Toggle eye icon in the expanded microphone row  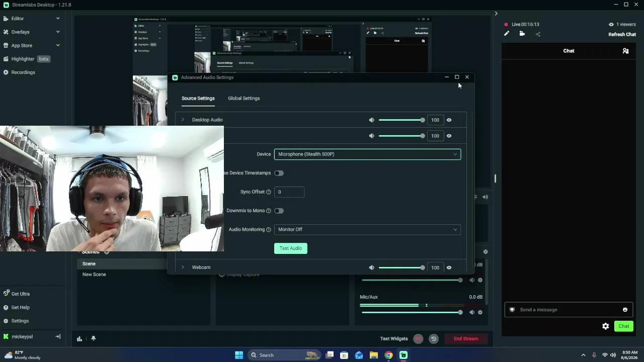[x=449, y=136]
